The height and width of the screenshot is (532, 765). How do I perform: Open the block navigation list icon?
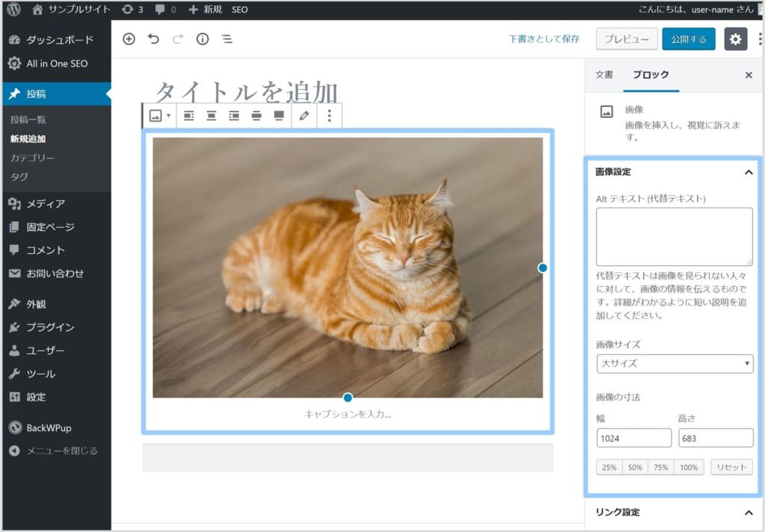(227, 40)
